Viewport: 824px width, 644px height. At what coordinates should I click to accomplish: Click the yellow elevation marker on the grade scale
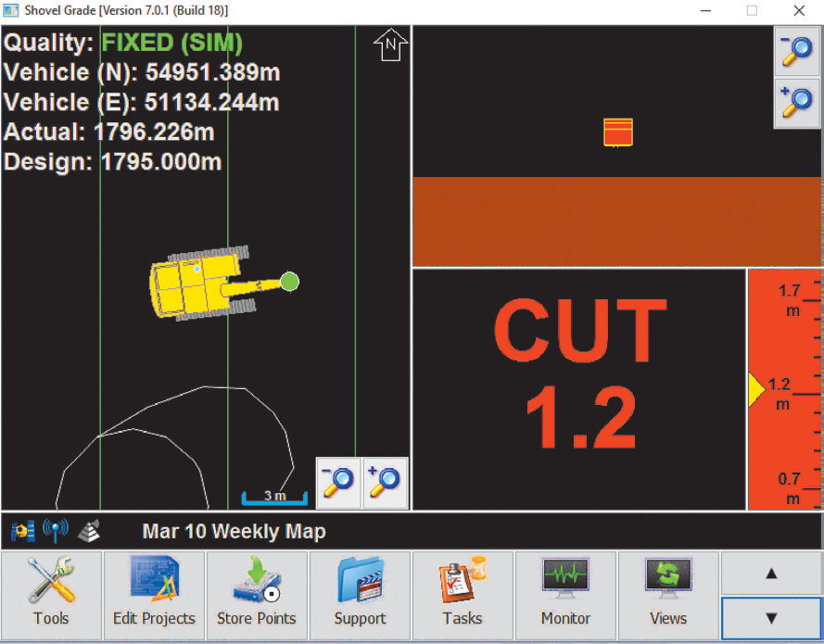[755, 390]
